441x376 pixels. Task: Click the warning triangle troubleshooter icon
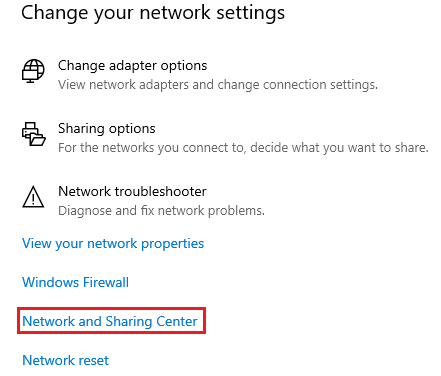tap(33, 197)
